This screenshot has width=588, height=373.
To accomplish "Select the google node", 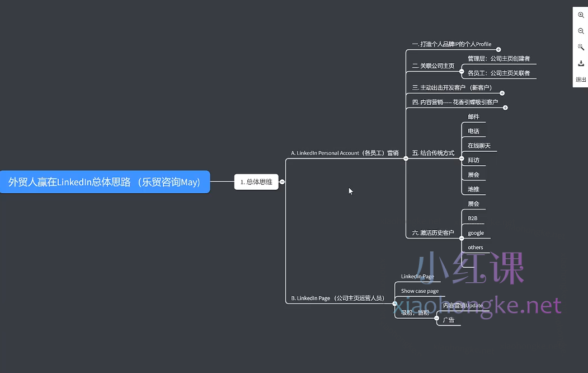I will 475,232.
